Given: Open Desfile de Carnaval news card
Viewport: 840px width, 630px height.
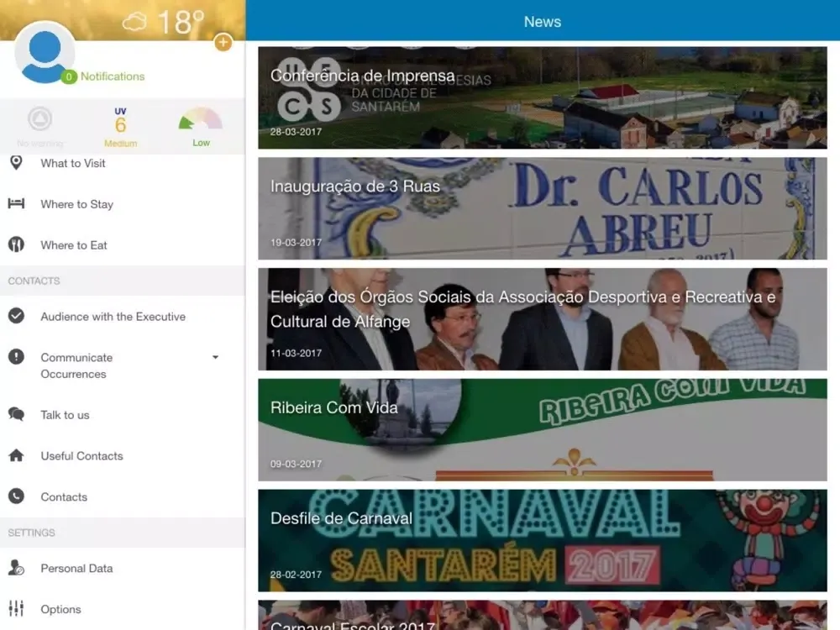Looking at the screenshot, I should (542, 540).
